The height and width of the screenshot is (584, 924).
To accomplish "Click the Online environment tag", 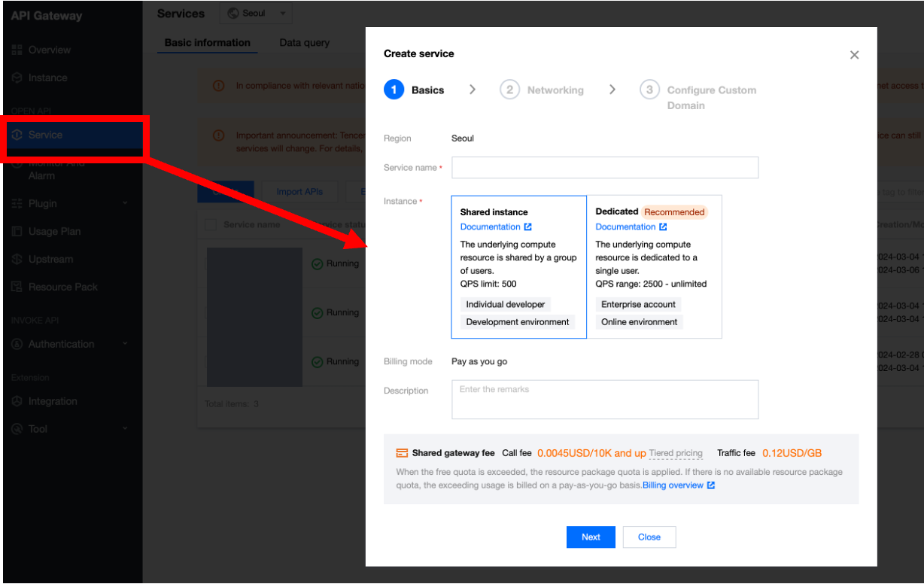I will (639, 321).
